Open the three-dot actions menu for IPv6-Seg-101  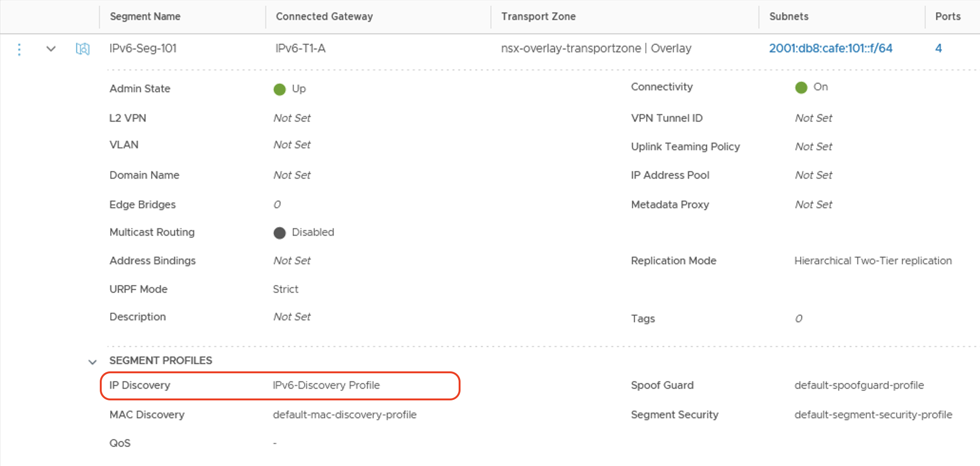point(19,49)
